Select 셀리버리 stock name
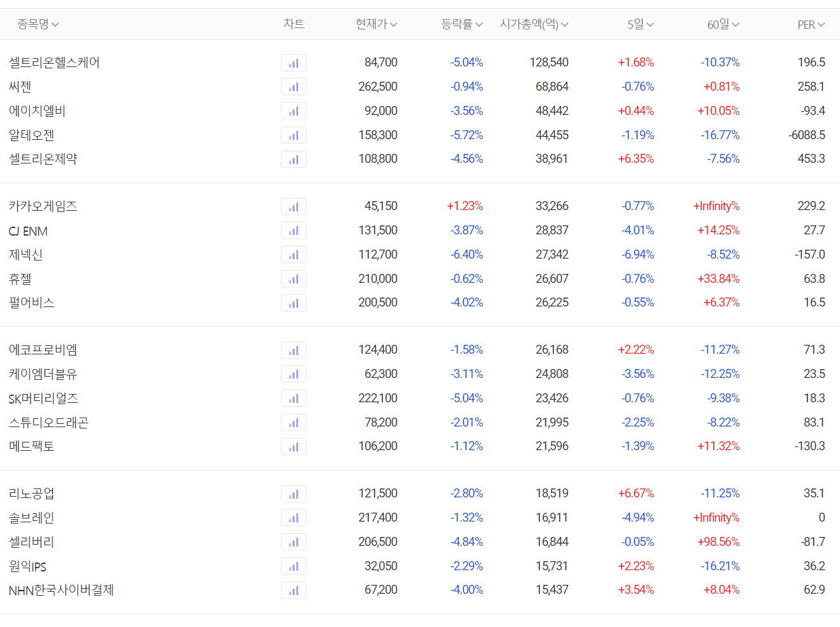This screenshot has width=840, height=627. (31, 542)
